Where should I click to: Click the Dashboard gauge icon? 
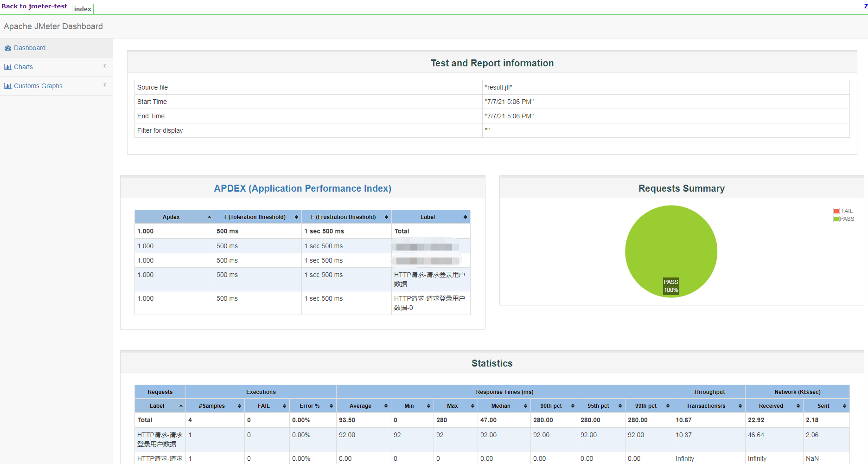[8, 48]
